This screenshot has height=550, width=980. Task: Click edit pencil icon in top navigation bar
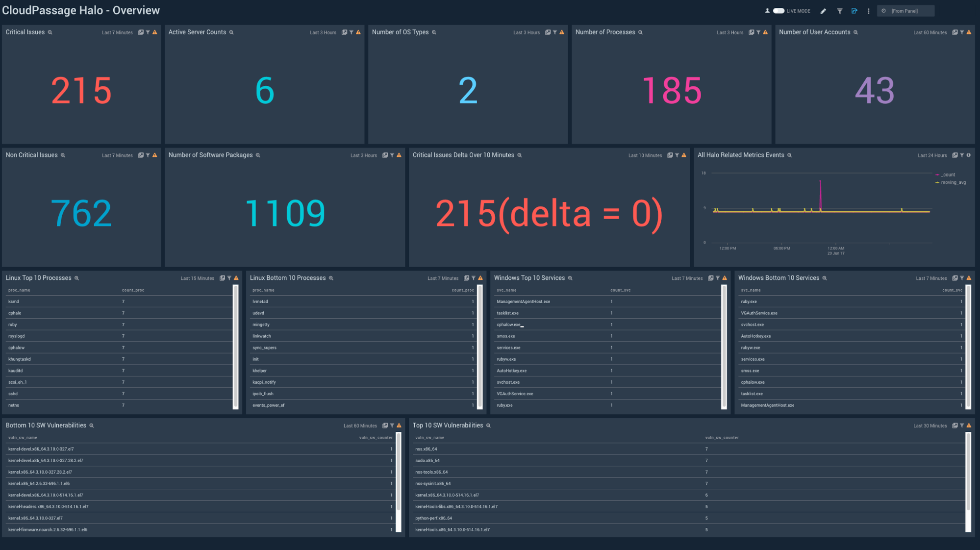point(823,11)
